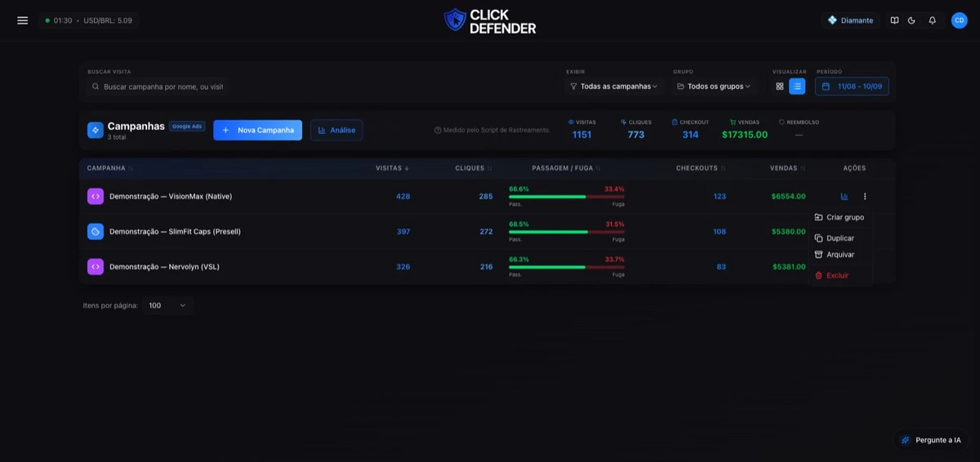
Task: Sort by the Visitas column
Action: click(x=393, y=168)
